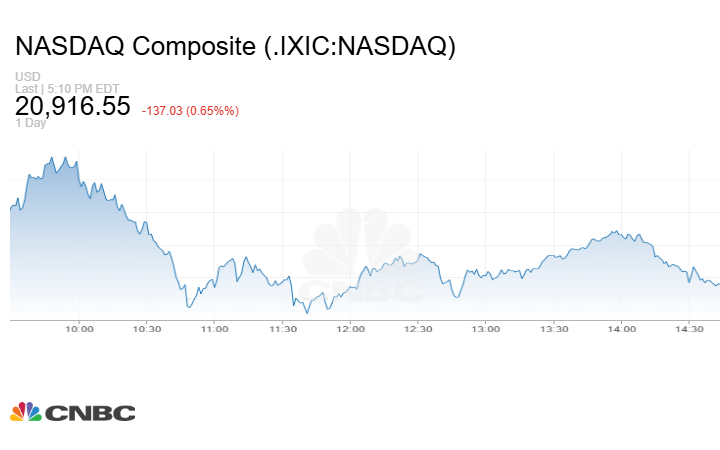
Task: Select the 1 Day range label
Action: coord(30,123)
